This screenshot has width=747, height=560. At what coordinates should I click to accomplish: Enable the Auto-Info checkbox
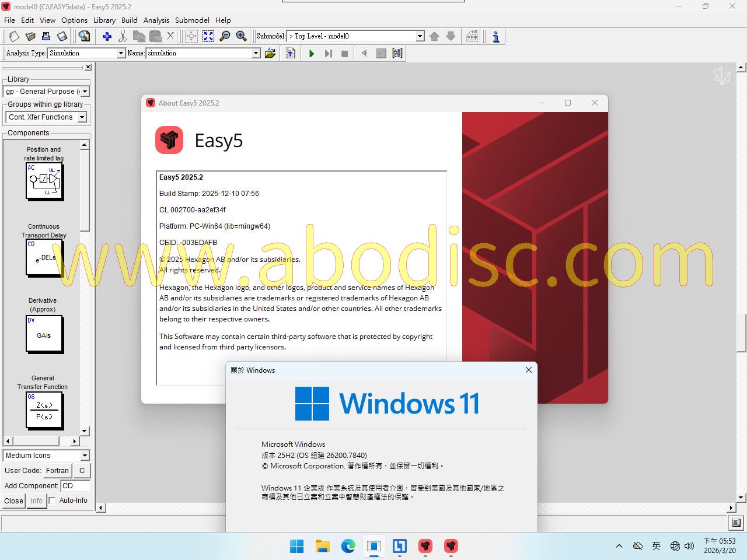tap(53, 501)
